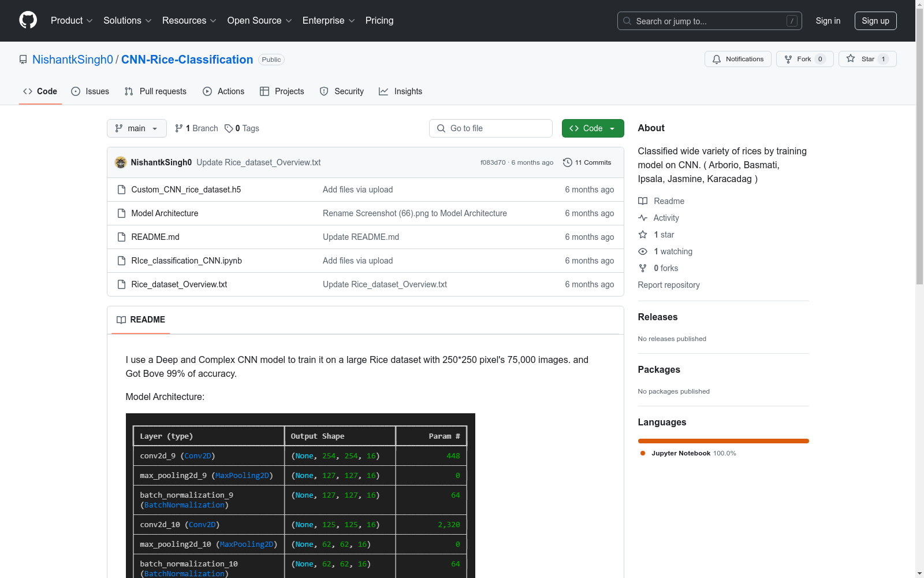Screen dimensions: 924x578
Task: Click the Public visibility badge
Action: pos(271,60)
